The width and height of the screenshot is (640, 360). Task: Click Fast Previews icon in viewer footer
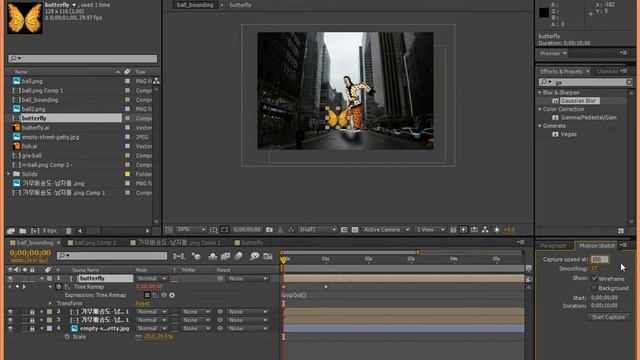463,230
